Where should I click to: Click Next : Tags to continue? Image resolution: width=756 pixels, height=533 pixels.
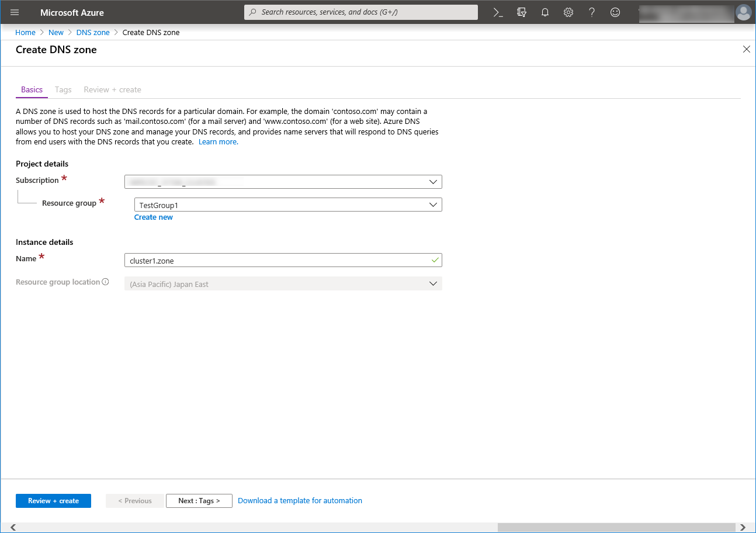pyautogui.click(x=199, y=500)
